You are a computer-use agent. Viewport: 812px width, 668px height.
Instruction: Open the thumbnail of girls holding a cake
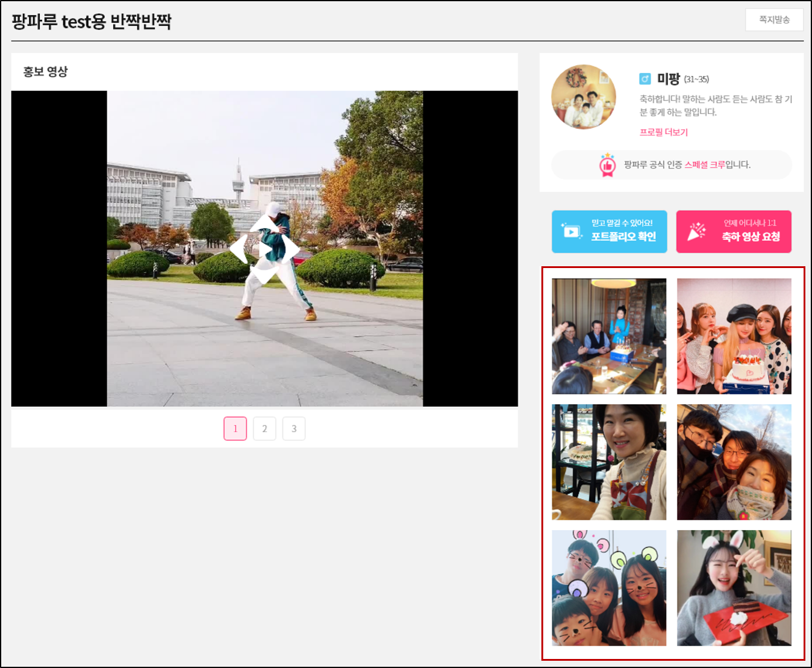coord(734,336)
